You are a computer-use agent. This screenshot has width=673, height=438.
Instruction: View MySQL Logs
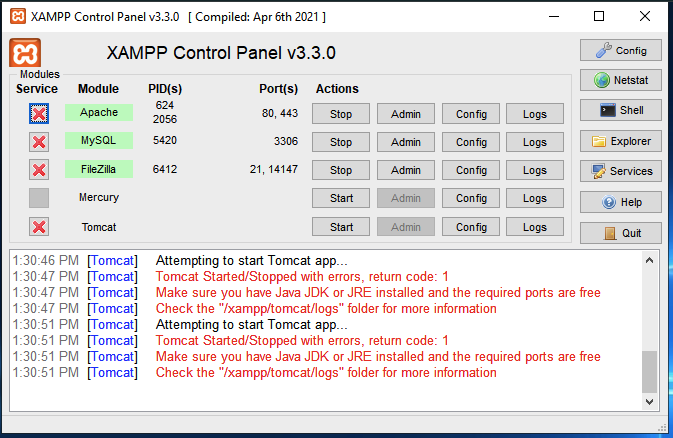tap(535, 142)
